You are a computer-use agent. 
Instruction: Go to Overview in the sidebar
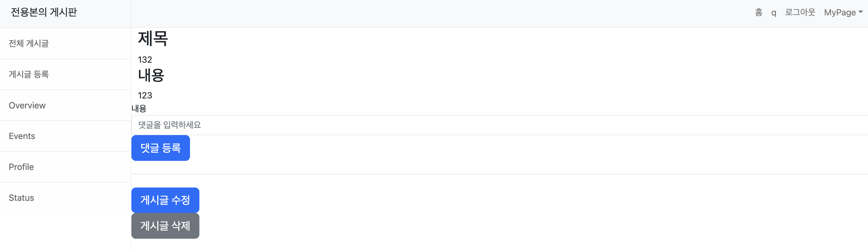click(x=65, y=105)
